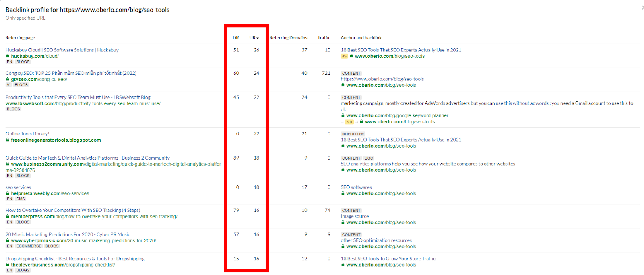Click the Referring page column header
Image resolution: width=644 pixels, height=275 pixels.
(20, 38)
